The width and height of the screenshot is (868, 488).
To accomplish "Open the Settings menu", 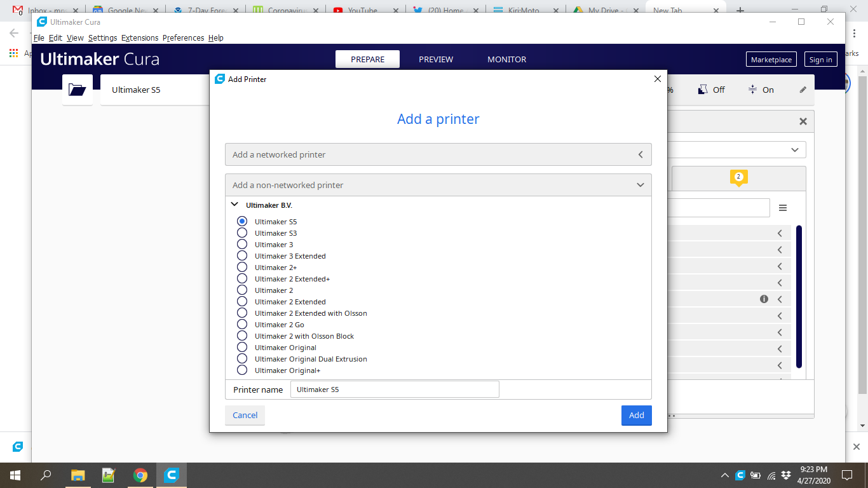I will [102, 37].
